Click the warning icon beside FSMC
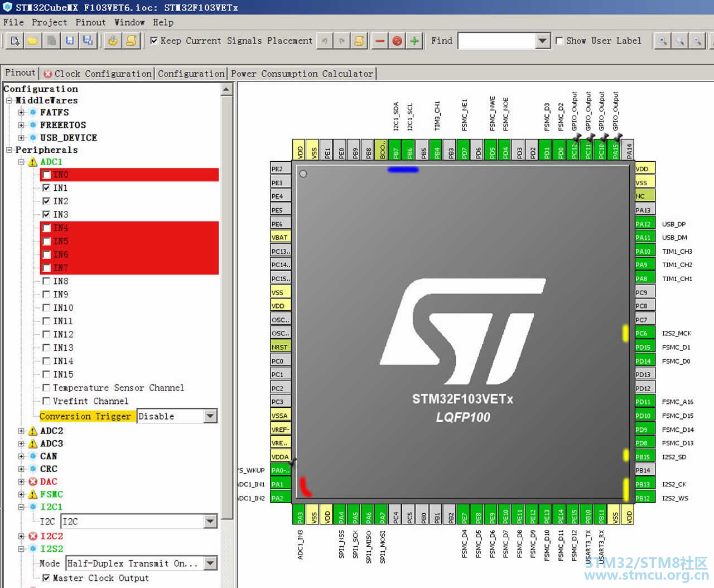Viewport: 714px width, 588px height. coord(33,494)
